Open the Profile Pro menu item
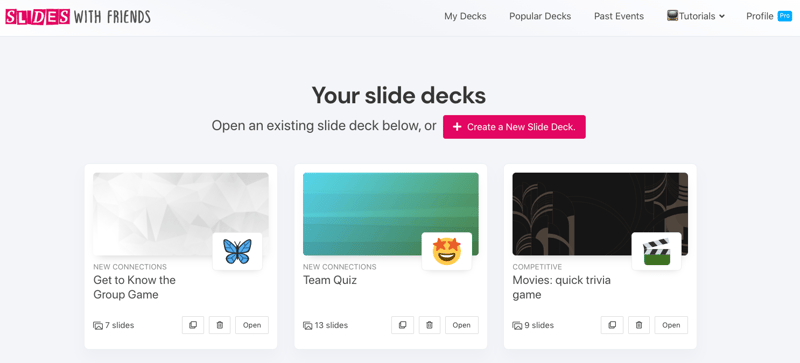Viewport: 800px width, 363px height. [769, 16]
